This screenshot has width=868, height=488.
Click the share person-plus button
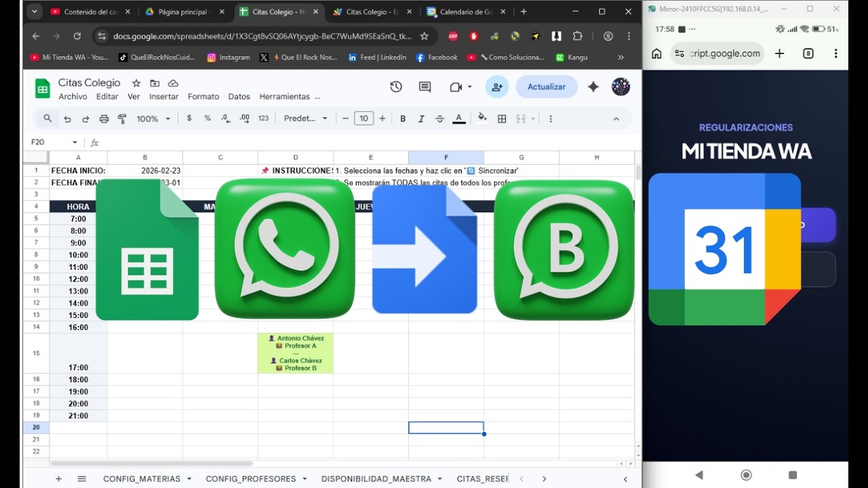tap(497, 87)
